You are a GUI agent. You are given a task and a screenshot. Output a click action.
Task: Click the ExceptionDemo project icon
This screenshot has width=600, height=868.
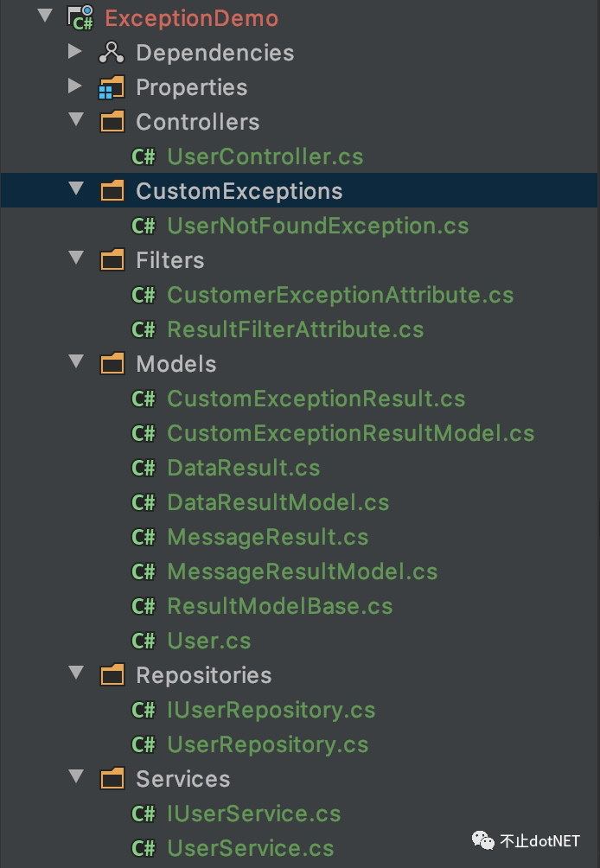click(x=80, y=18)
